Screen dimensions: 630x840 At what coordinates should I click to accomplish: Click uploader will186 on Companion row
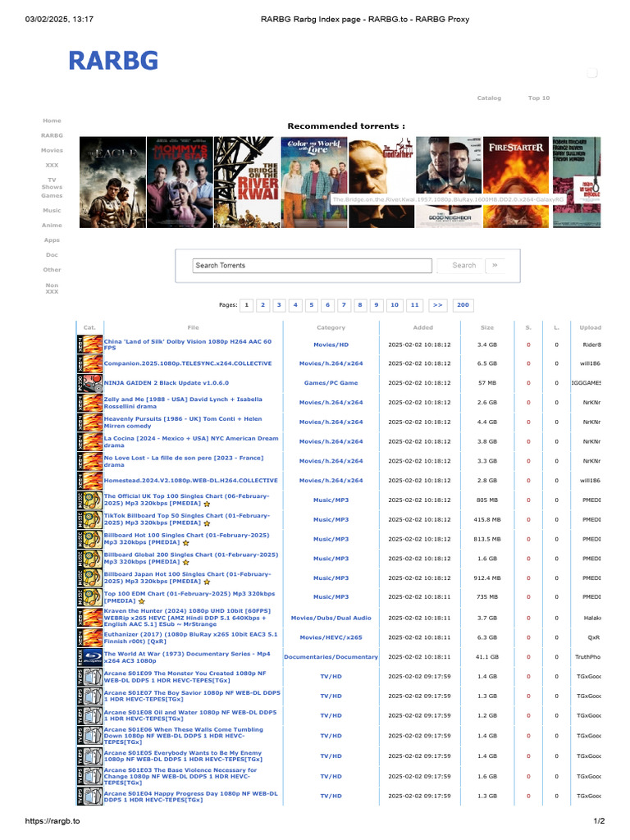(590, 363)
